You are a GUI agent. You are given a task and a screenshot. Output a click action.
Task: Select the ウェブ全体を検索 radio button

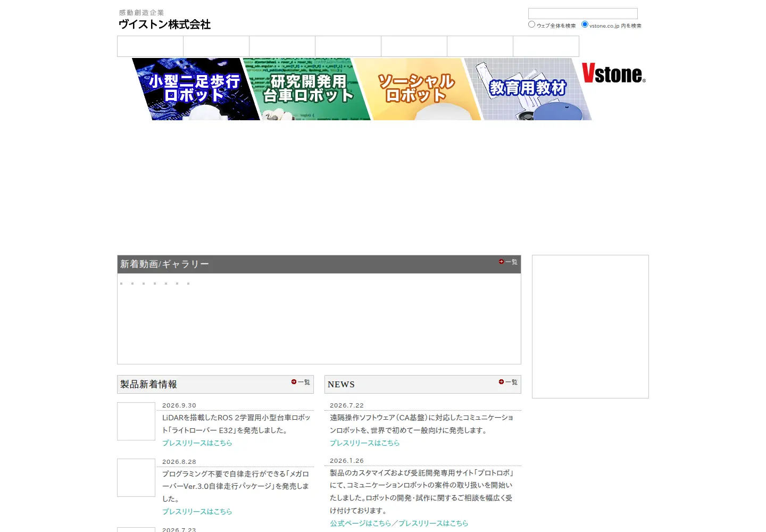(x=531, y=24)
